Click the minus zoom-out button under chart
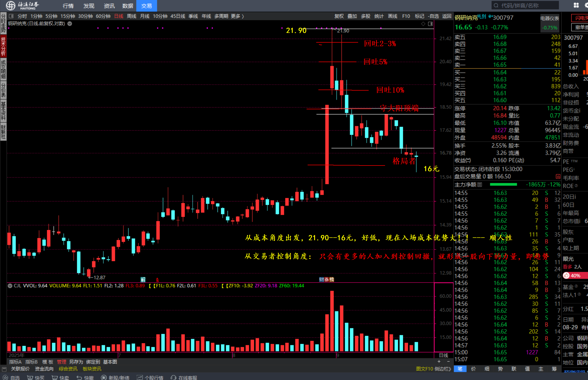This screenshot has height=380, width=588. (448, 362)
